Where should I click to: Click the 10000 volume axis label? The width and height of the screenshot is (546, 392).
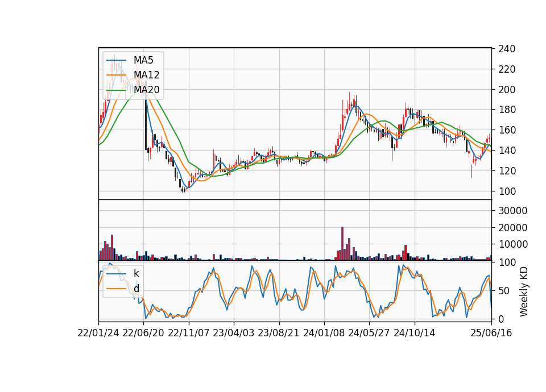[x=513, y=244]
